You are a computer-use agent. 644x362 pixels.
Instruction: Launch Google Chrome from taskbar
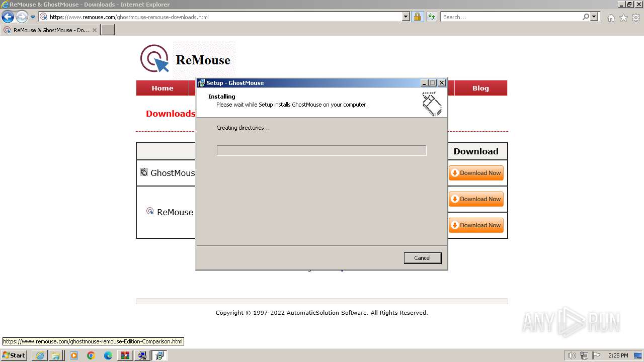91,355
